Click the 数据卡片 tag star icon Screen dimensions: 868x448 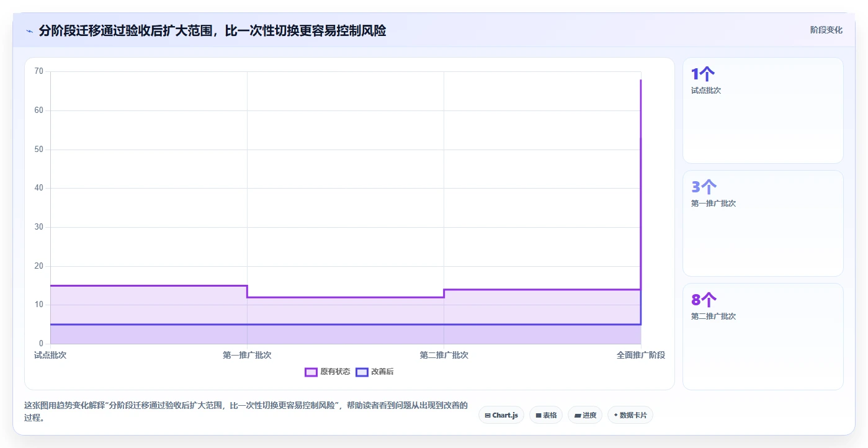click(615, 415)
